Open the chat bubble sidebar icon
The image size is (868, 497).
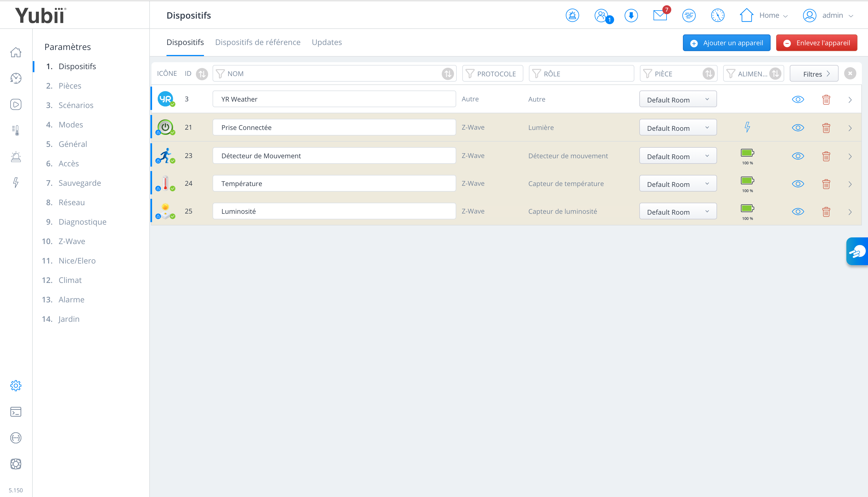16,438
